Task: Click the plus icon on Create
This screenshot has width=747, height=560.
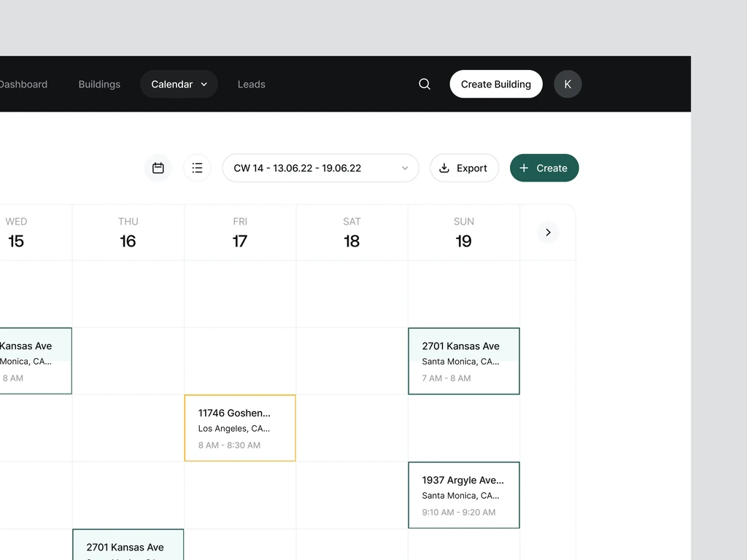Action: 524,168
